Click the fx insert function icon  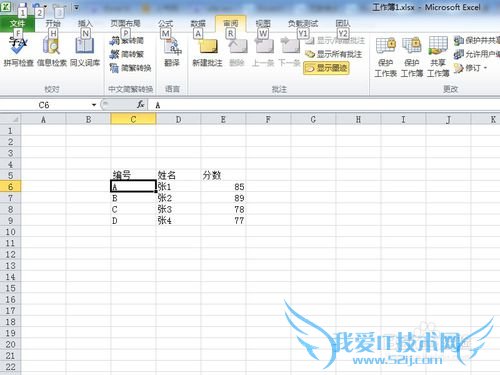coord(140,105)
